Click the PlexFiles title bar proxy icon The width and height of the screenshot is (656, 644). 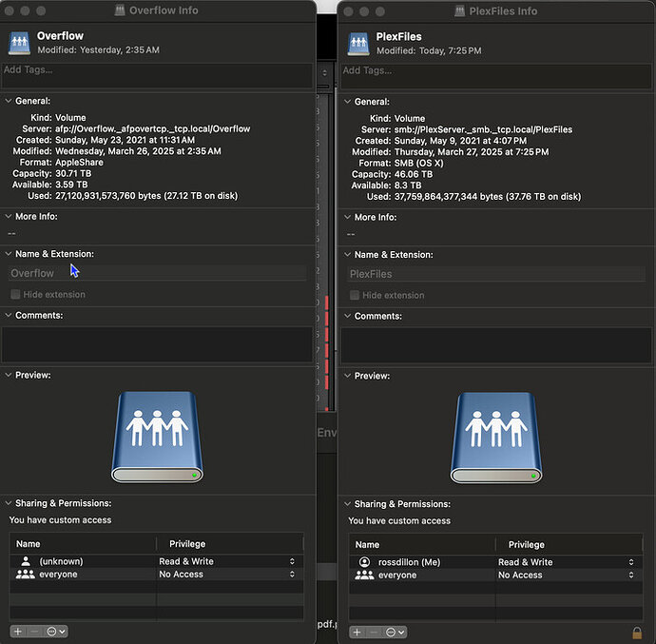(x=459, y=10)
